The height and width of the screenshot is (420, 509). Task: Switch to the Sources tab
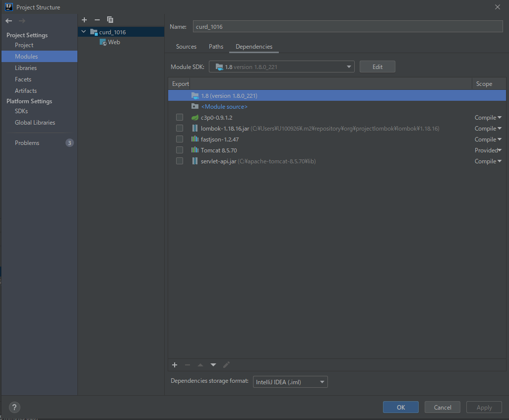(x=186, y=47)
